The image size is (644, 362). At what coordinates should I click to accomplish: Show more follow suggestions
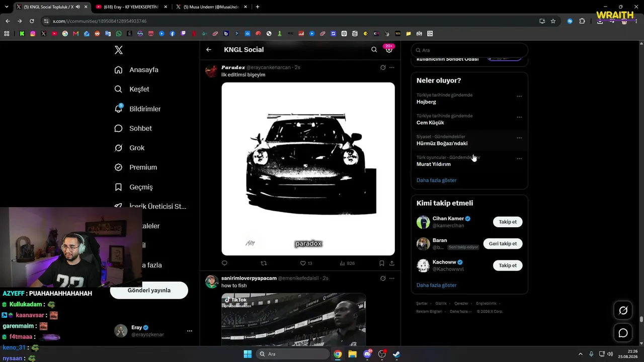[437, 285]
